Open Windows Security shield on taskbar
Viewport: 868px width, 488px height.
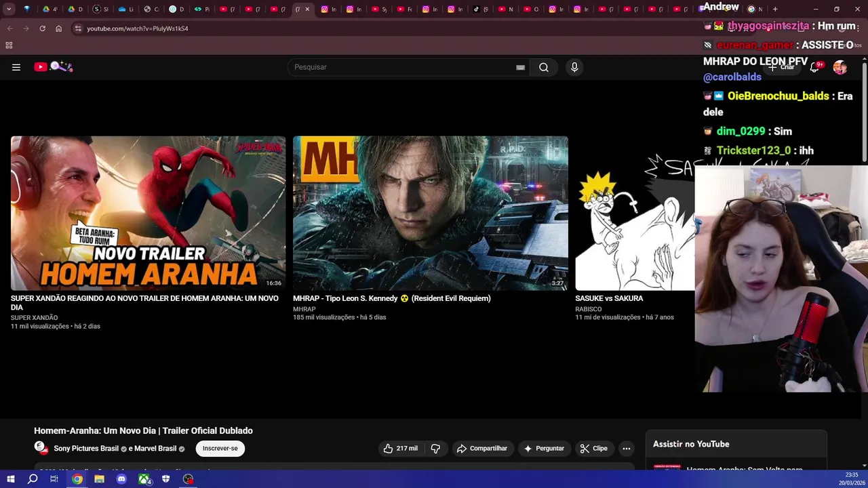[166, 479]
